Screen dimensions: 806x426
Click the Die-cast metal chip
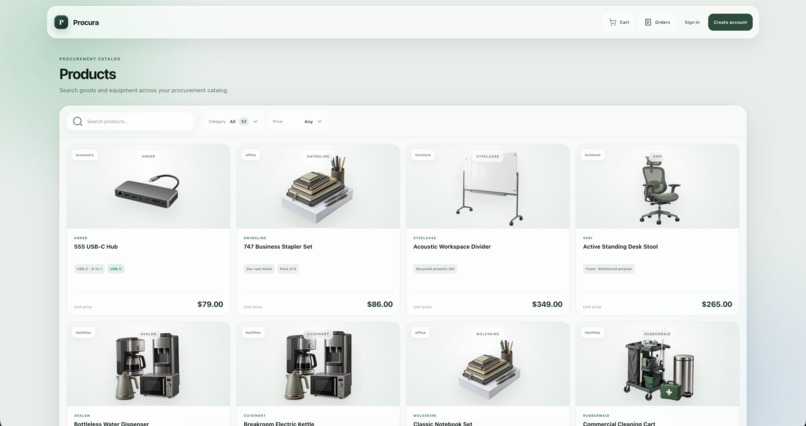(259, 269)
